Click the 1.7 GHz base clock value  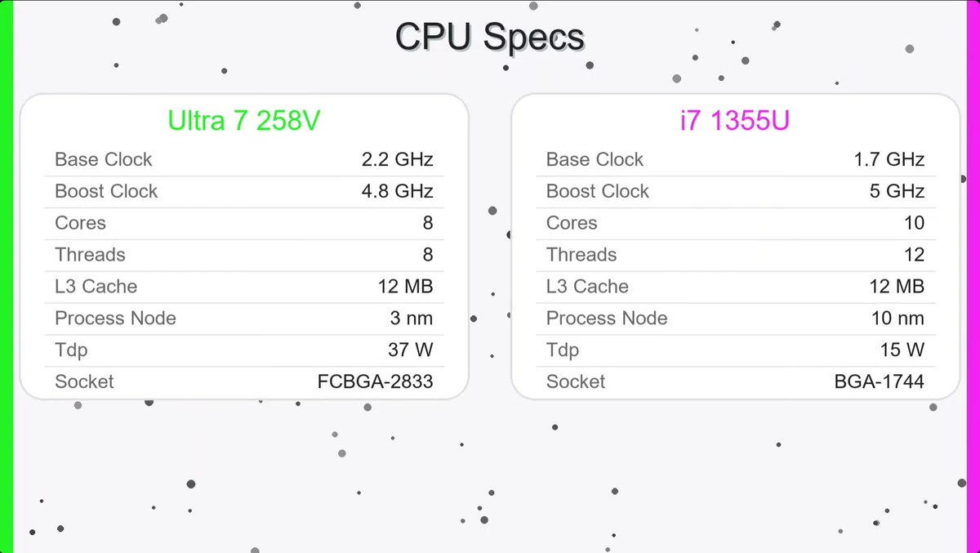tap(889, 159)
